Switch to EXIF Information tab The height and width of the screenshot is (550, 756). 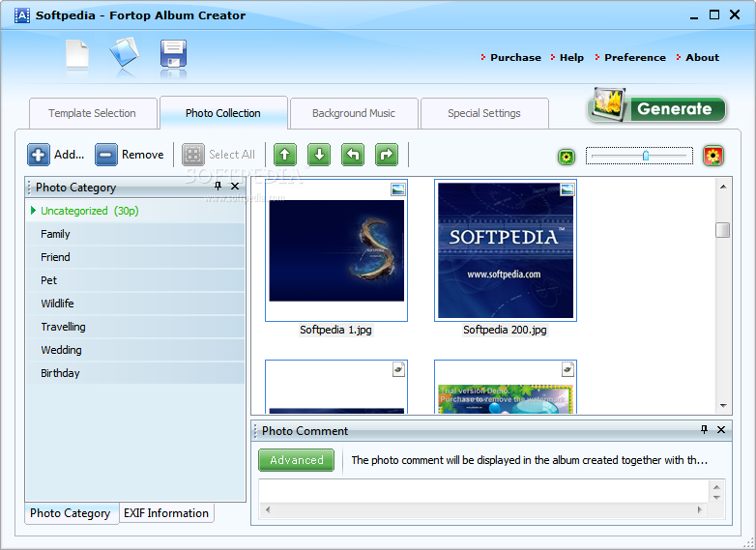(x=166, y=513)
